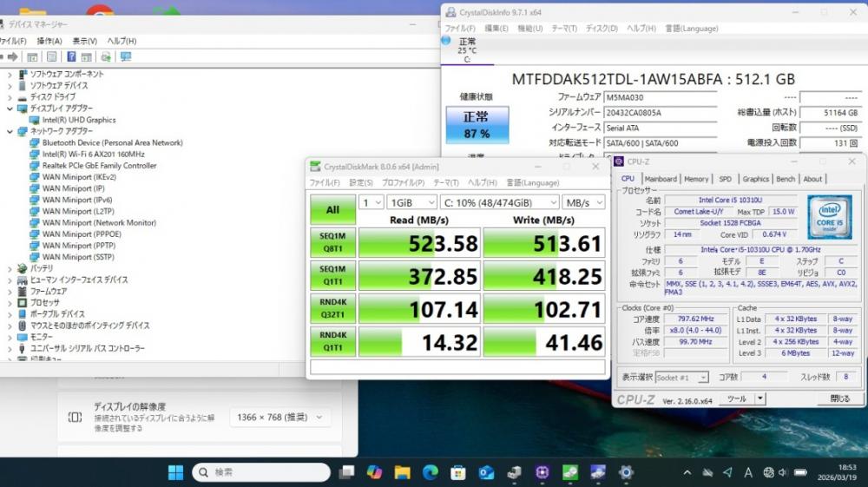Image resolution: width=868 pixels, height=487 pixels.
Task: Click the volume speaker tray icon
Action: coord(783,472)
